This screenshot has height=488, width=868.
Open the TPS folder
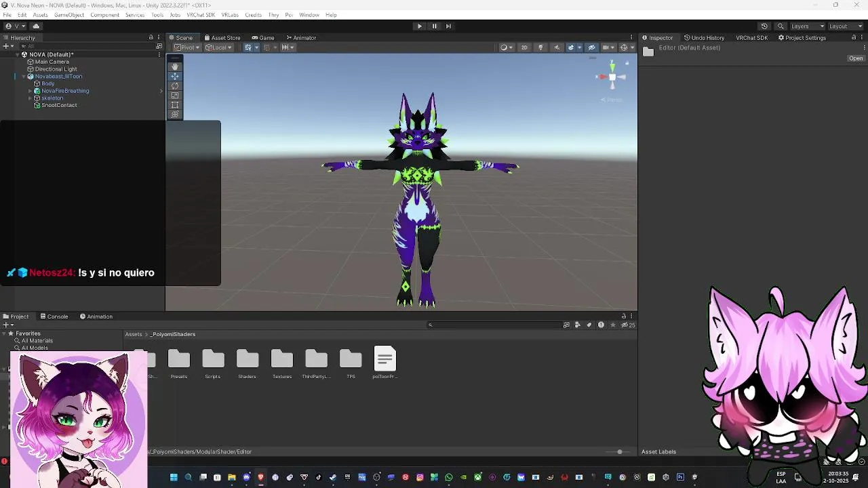tap(351, 364)
